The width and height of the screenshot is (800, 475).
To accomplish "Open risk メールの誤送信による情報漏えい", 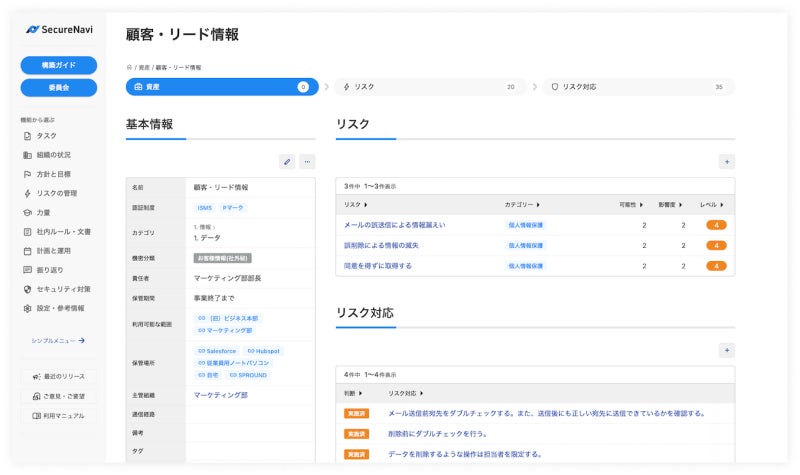I will click(394, 225).
